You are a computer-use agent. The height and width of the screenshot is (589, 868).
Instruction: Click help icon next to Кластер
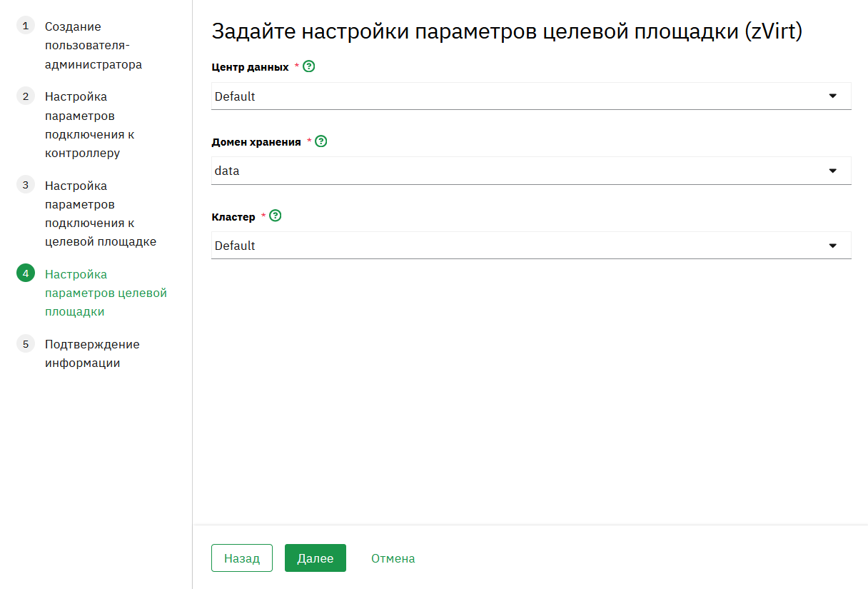coord(276,216)
